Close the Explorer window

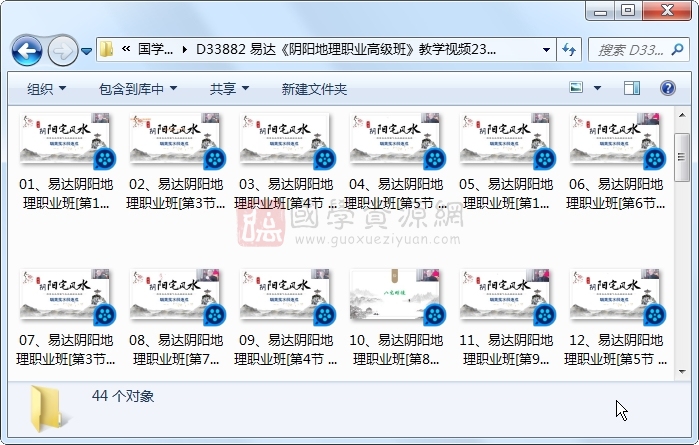coord(667,11)
